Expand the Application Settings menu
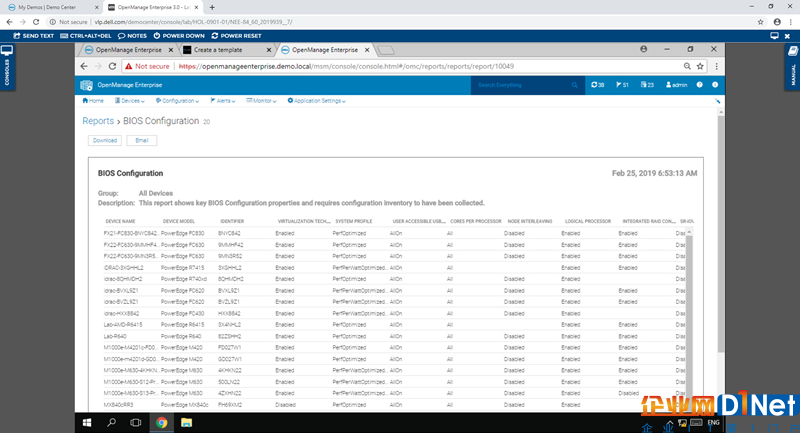 click(316, 101)
